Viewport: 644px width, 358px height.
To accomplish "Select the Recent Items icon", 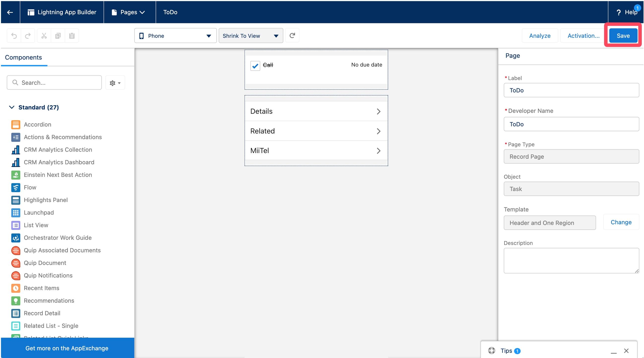I will (x=16, y=288).
